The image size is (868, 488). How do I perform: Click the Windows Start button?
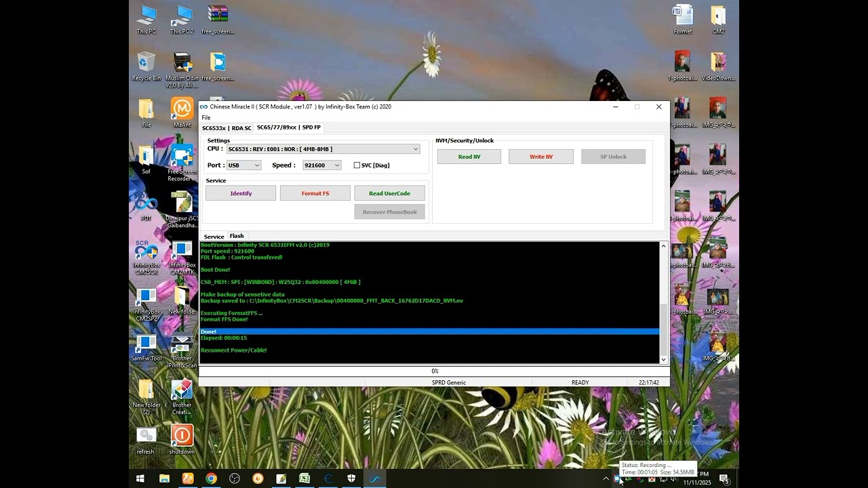click(x=140, y=479)
